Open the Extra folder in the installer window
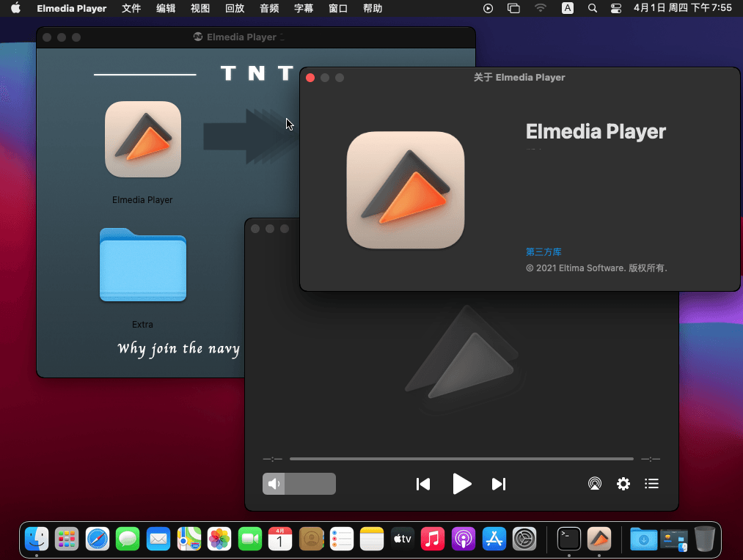 point(142,265)
